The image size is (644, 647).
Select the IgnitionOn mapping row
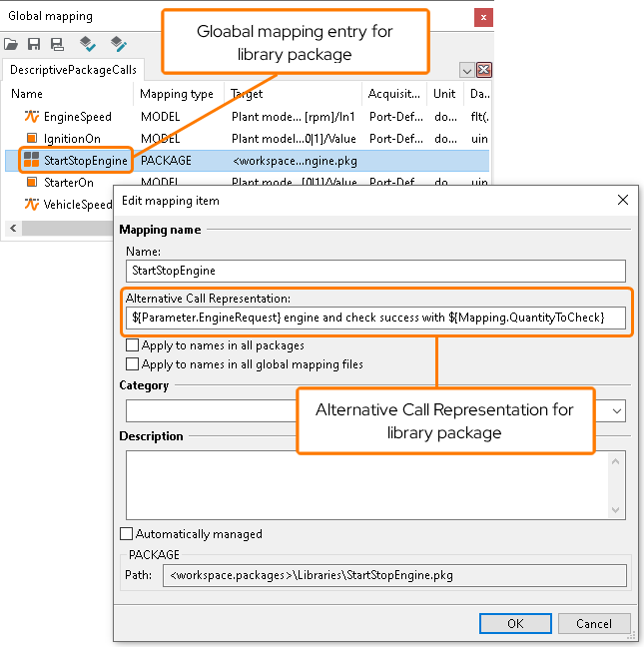pyautogui.click(x=247, y=138)
